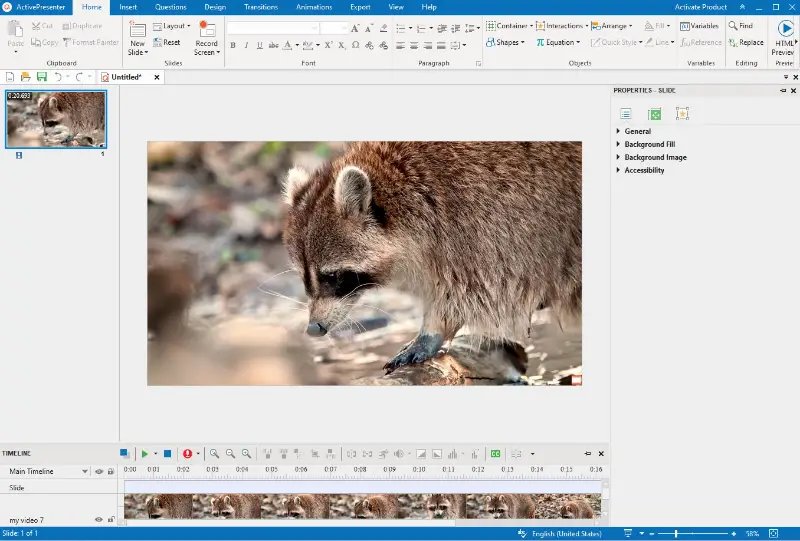This screenshot has width=800, height=541.
Task: Open the Export ribbon tab
Action: click(360, 7)
